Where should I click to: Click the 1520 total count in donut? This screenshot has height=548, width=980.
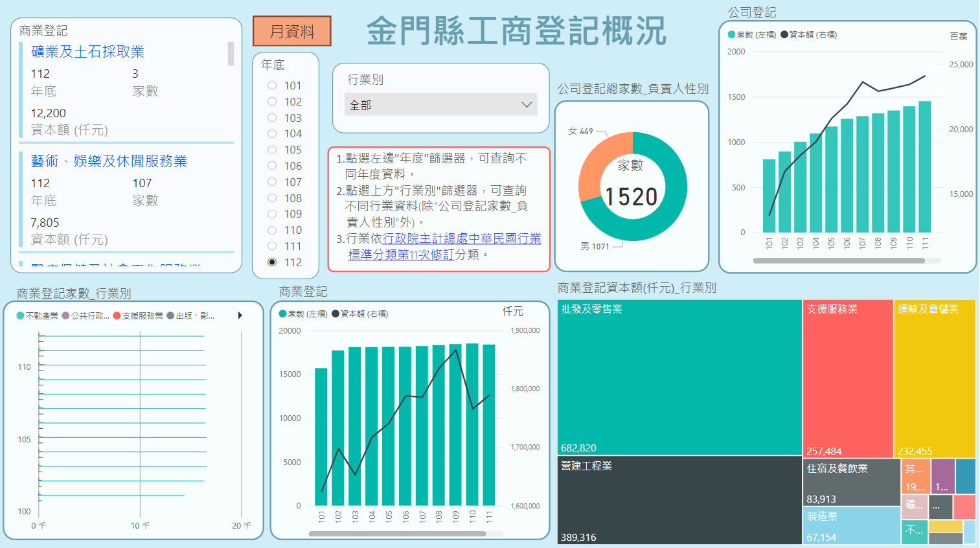[x=631, y=197]
